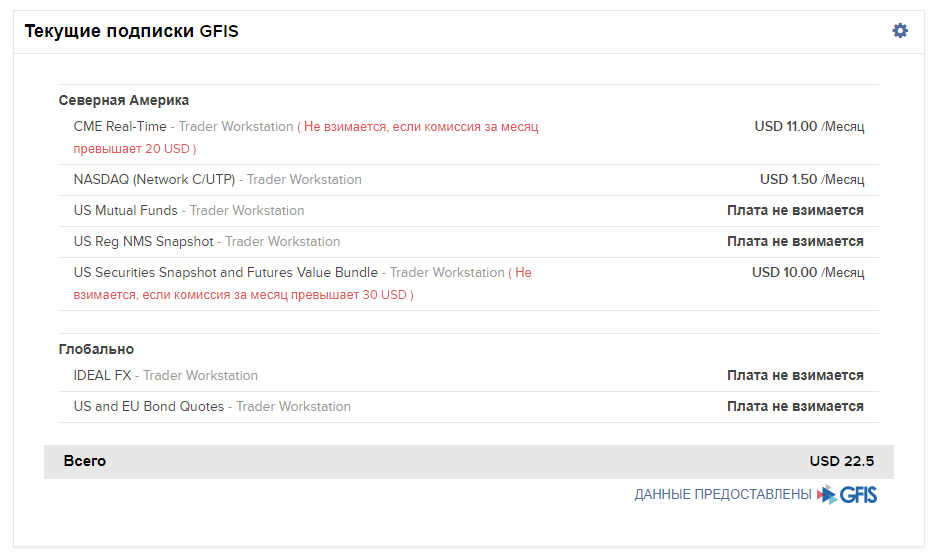Viewport: 936px width, 557px height.
Task: Select the IDEAL FX subscription row
Action: pyautogui.click(x=102, y=376)
